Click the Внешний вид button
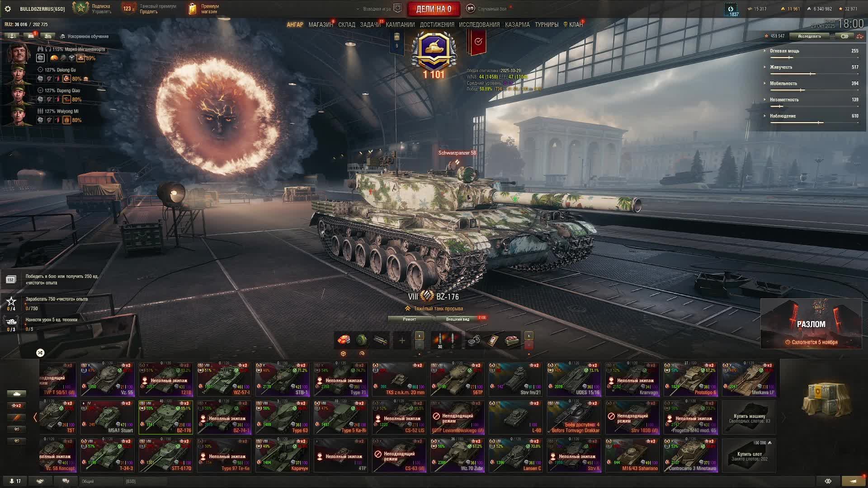Viewport: 868px width, 488px height. (x=458, y=319)
